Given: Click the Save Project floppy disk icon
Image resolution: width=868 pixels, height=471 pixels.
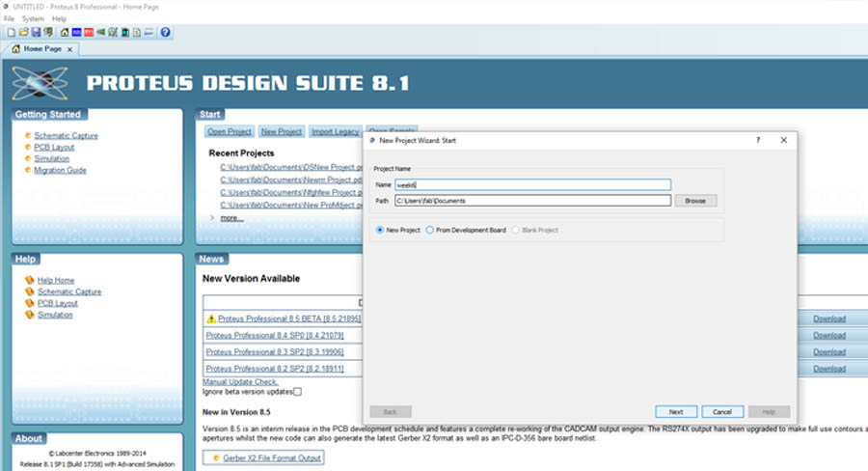Looking at the screenshot, I should (36, 33).
